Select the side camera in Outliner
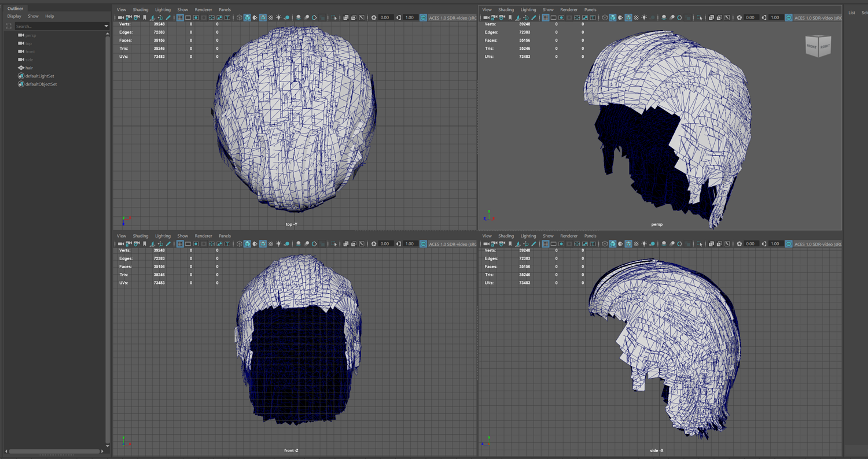Screen dimensions: 868x459 [29, 60]
